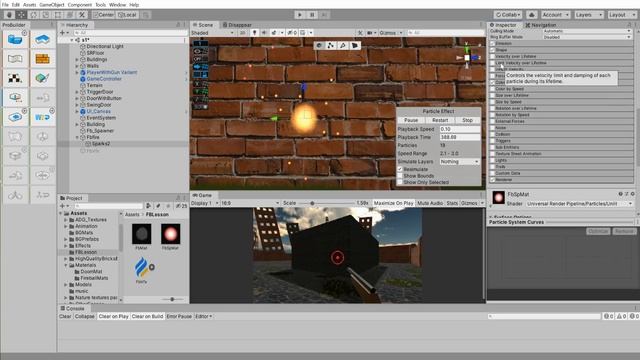Click the Scene orientation gizmo
The width and height of the screenshot is (640, 360).
[467, 58]
